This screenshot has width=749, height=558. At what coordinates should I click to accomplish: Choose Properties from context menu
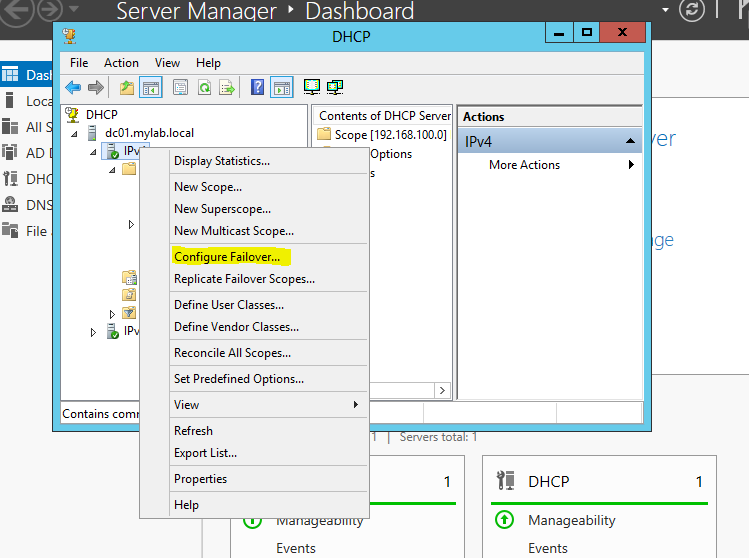point(268,479)
